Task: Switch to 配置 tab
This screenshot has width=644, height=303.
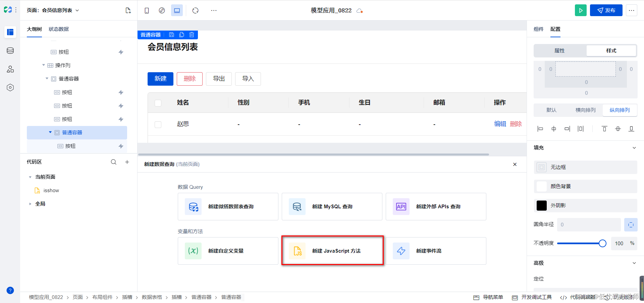Action: pyautogui.click(x=555, y=29)
